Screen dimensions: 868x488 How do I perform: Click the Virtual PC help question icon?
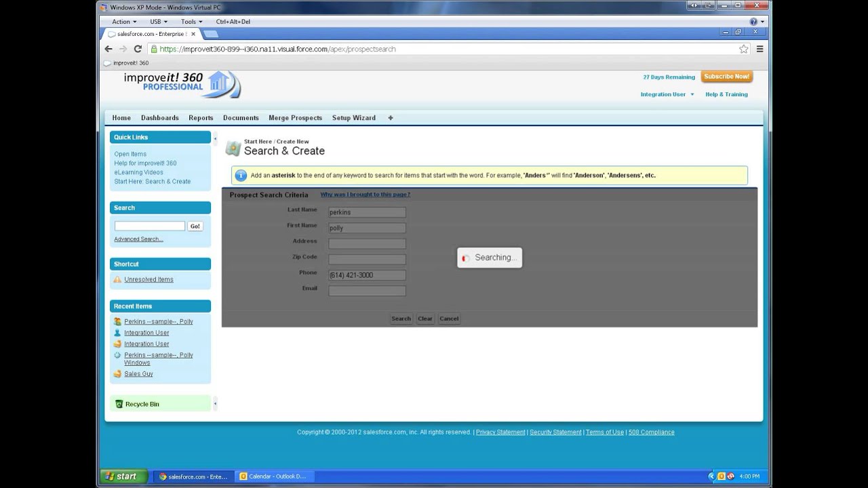[x=753, y=22]
